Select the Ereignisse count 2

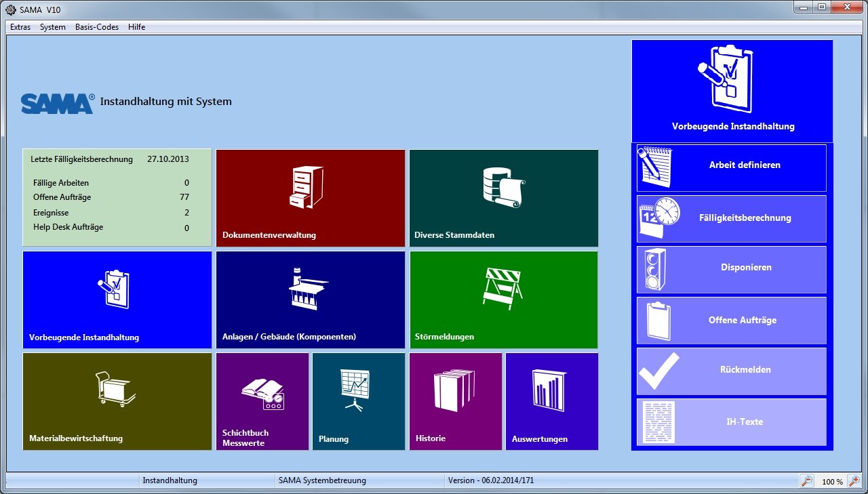point(186,213)
